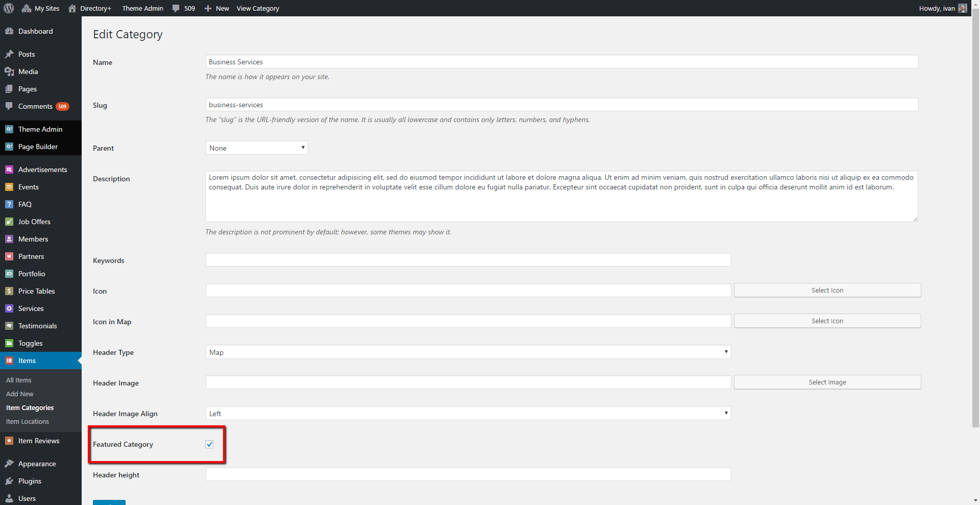Click the 509 comments badge in sidebar

pyautogui.click(x=62, y=106)
